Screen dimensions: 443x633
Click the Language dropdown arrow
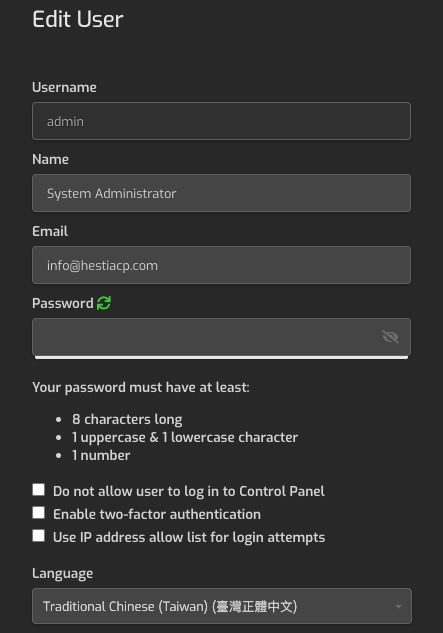398,606
